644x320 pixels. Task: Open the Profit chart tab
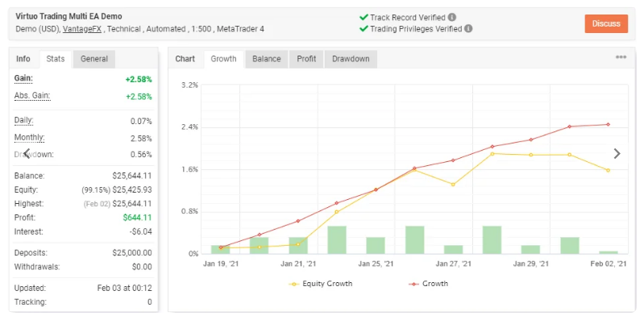pyautogui.click(x=306, y=59)
